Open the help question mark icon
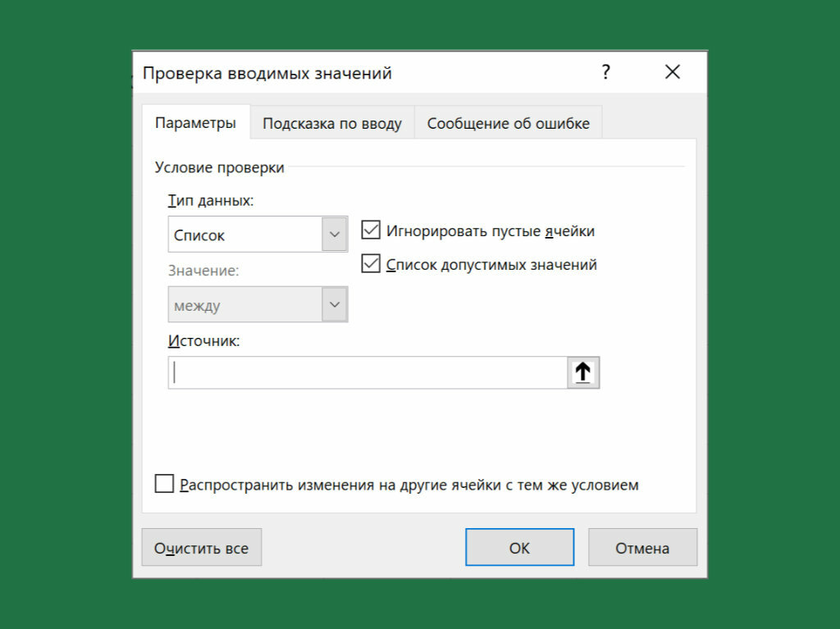This screenshot has height=629, width=840. [605, 72]
